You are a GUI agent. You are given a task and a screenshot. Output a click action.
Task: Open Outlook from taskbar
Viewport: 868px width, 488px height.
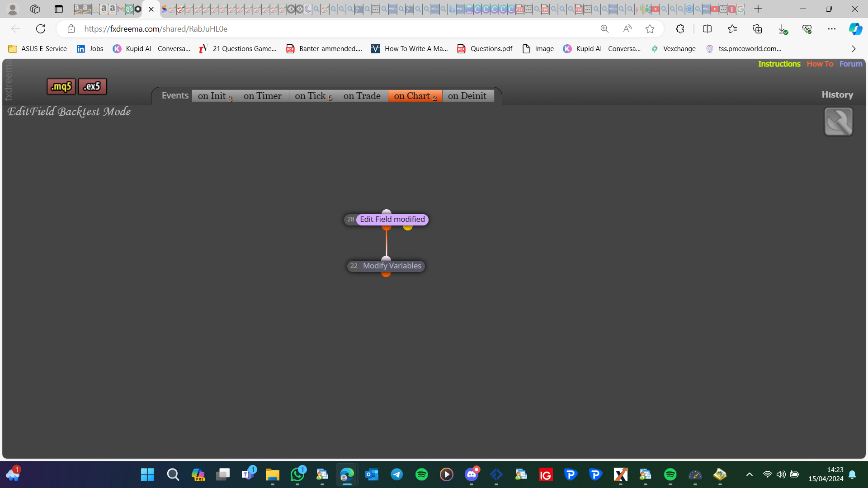[x=372, y=474]
